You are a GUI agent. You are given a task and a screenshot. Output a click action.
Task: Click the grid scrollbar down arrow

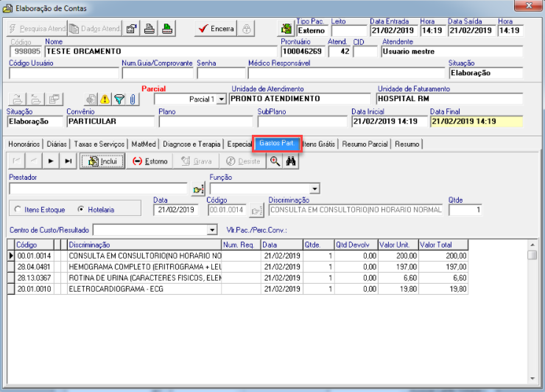tap(532, 379)
